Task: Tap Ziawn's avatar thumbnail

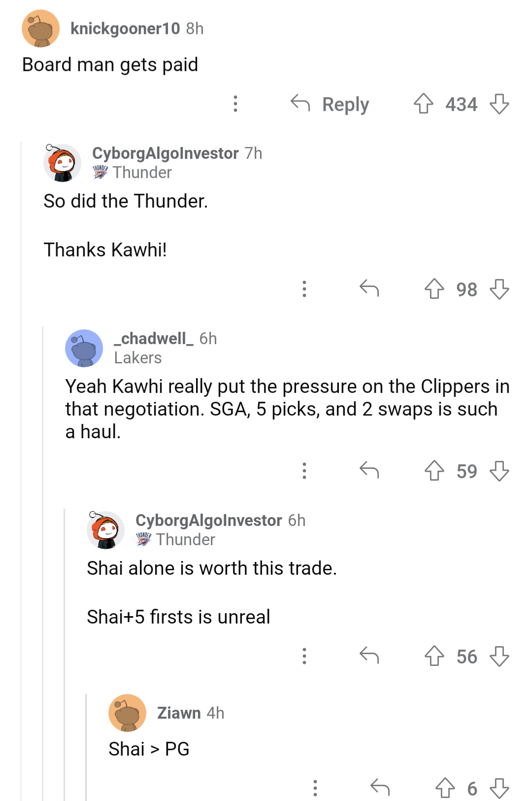Action: pos(127,713)
